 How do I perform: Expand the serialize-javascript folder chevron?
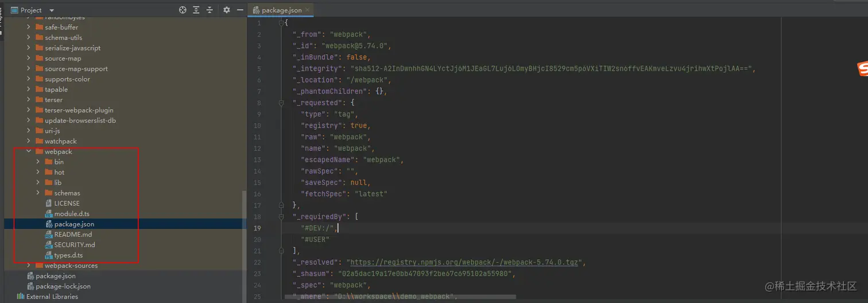coord(29,48)
